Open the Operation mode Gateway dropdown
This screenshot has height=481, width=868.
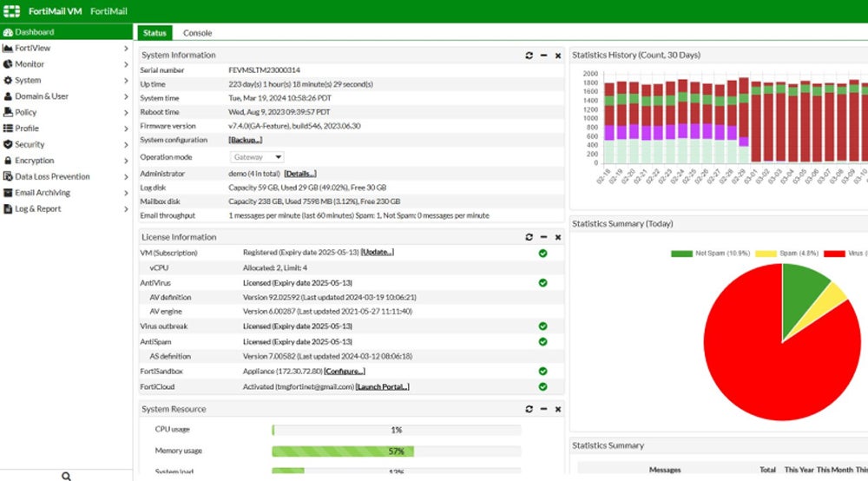point(257,157)
